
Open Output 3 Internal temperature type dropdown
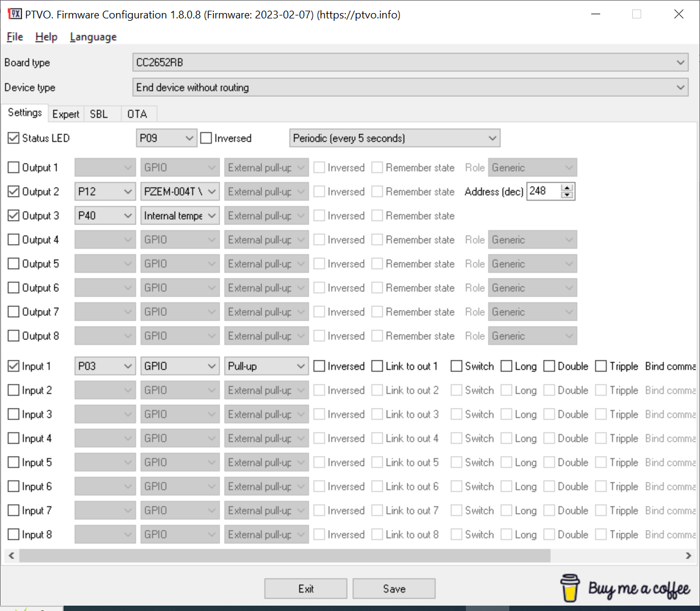(180, 216)
